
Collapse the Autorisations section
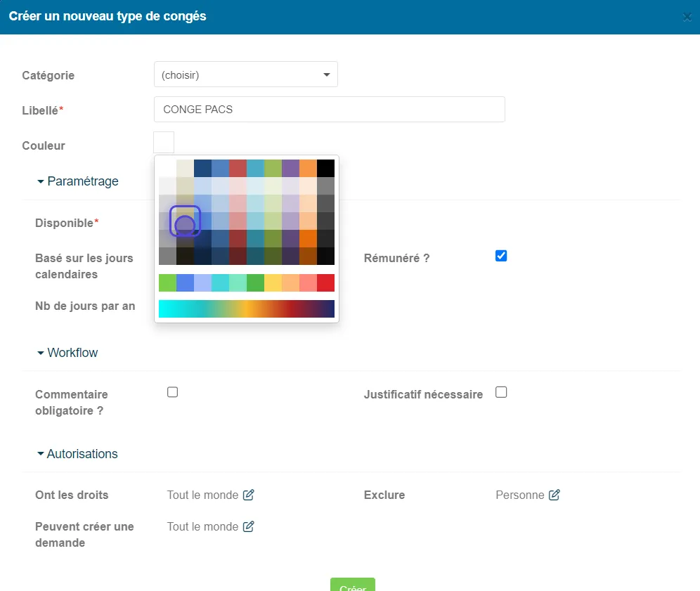77,453
